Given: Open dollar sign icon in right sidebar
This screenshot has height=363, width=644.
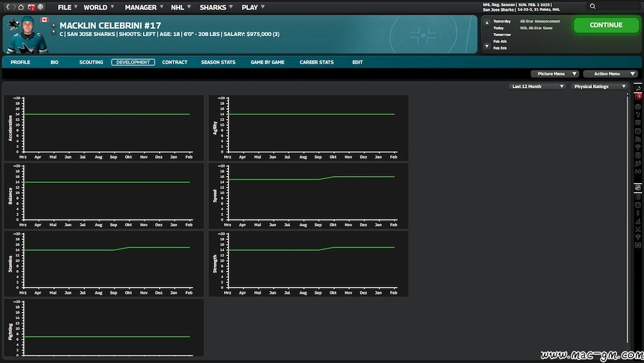Looking at the screenshot, I should click(638, 213).
